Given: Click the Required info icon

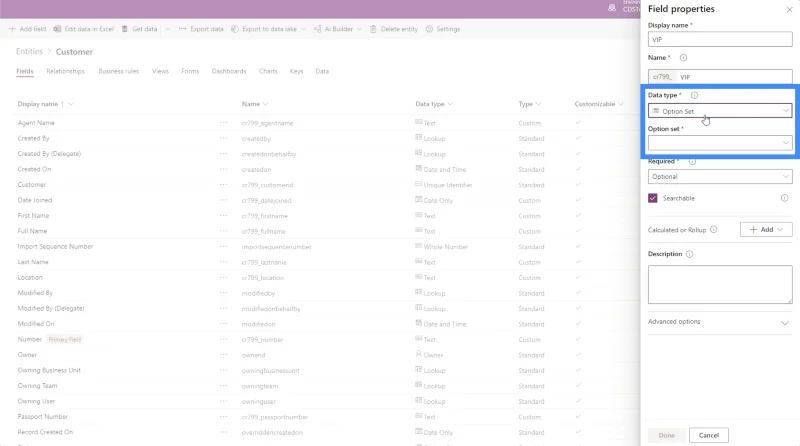Looking at the screenshot, I should coord(692,161).
